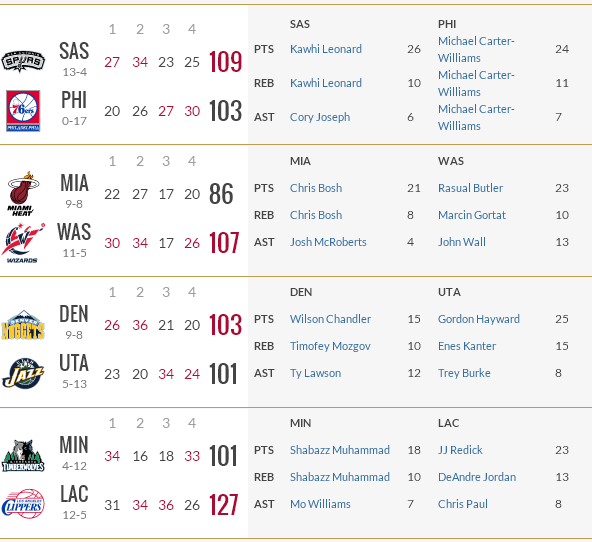Click the San Antonio Spurs logo
The image size is (592, 542).
coord(23,62)
